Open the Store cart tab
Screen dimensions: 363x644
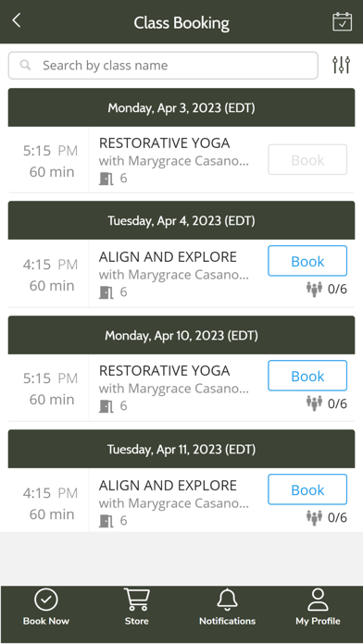[136, 607]
